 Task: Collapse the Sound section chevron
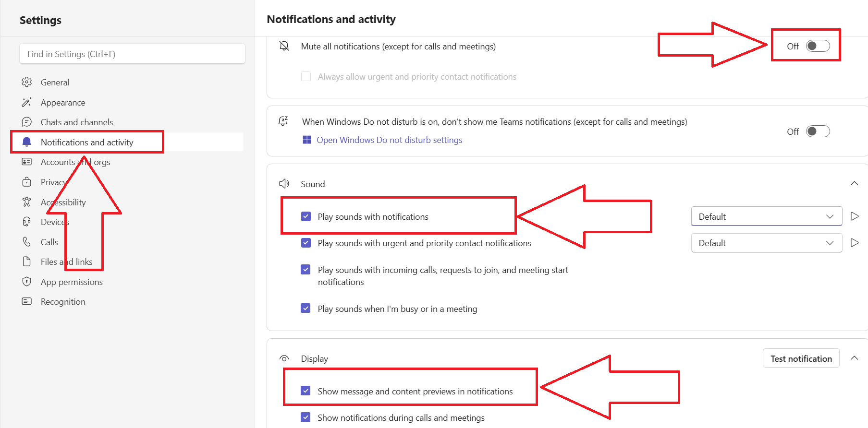click(x=854, y=183)
